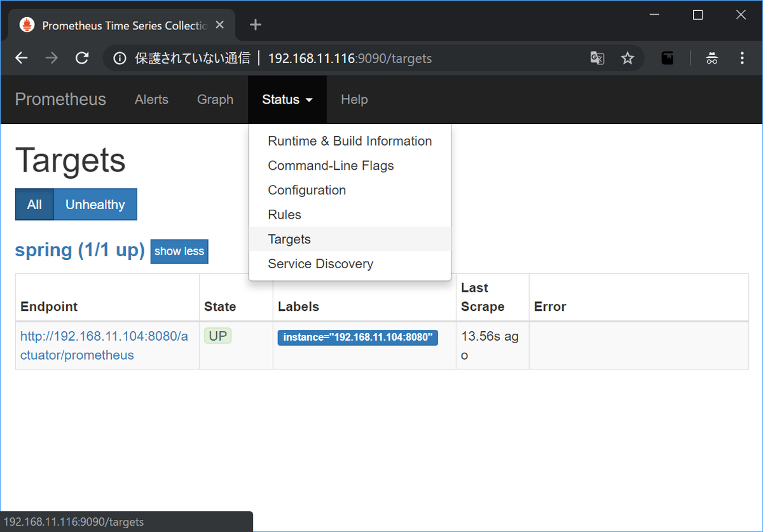The width and height of the screenshot is (763, 532).
Task: Open a new tab with plus icon
Action: click(256, 25)
